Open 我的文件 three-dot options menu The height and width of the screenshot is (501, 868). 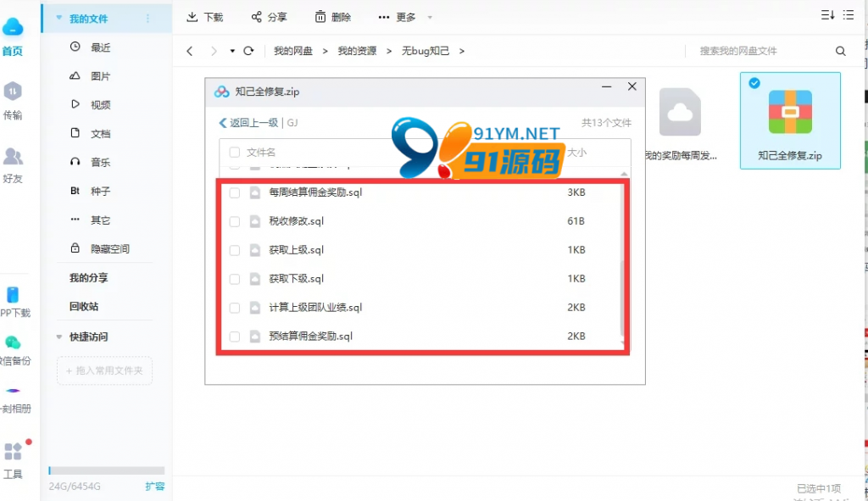147,19
